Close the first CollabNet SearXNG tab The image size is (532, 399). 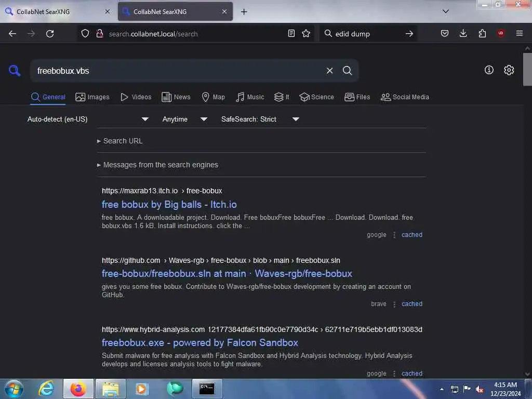108,11
